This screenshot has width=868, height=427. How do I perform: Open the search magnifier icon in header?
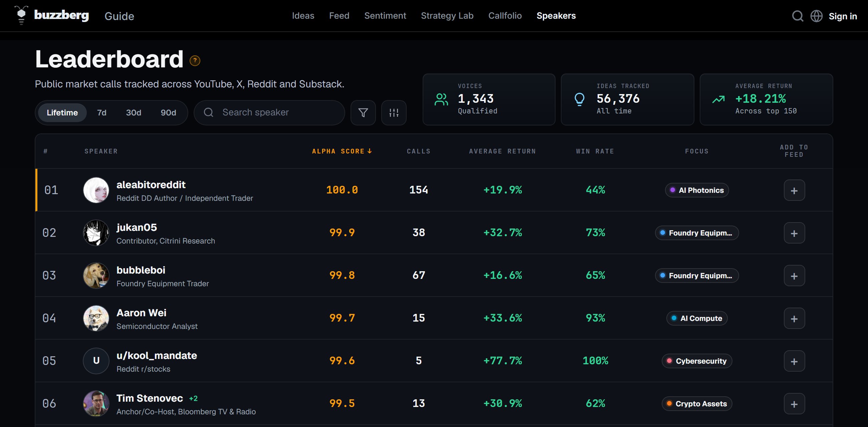point(797,16)
